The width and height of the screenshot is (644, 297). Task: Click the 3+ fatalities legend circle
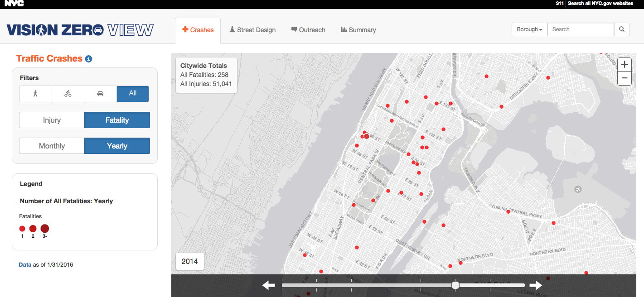pos(44,228)
